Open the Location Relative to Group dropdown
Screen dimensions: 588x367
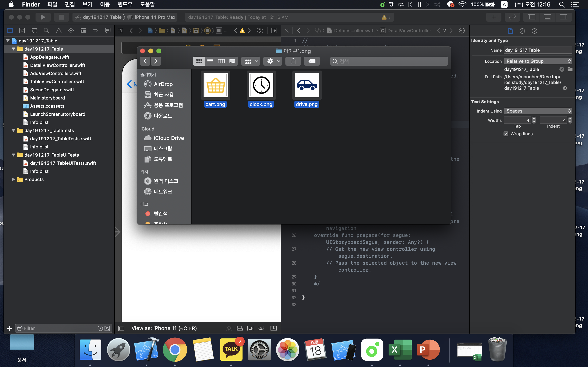[537, 61]
